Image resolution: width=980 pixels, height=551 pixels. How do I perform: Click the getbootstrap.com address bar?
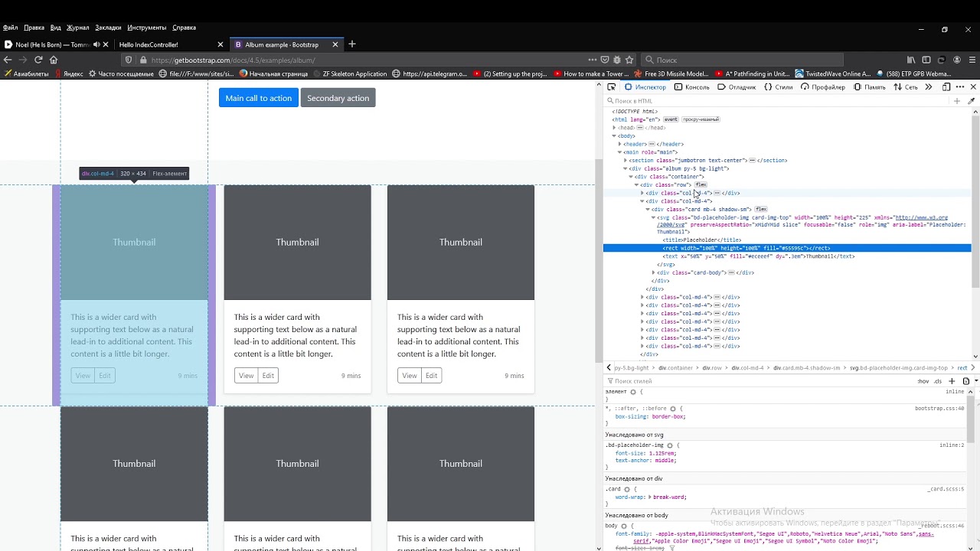pyautogui.click(x=367, y=60)
